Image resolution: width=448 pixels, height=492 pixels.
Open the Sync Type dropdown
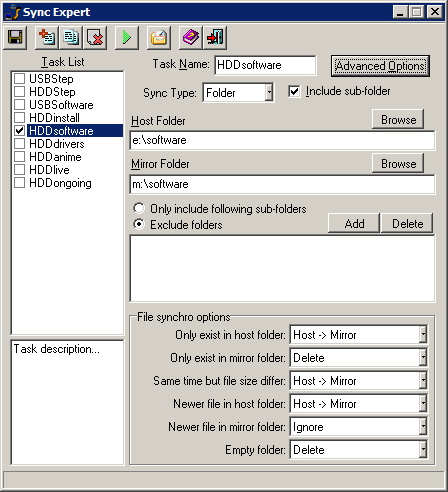tap(269, 92)
